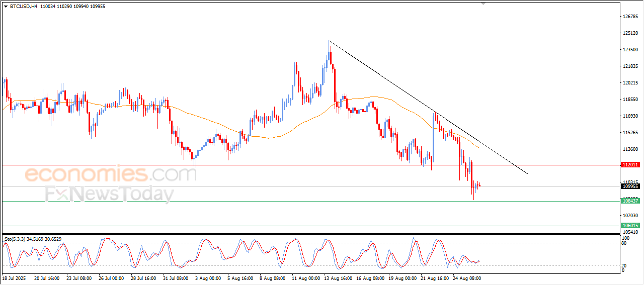Click the 5 Aug 16:00 time label
644x285 pixels.
[x=239, y=278]
